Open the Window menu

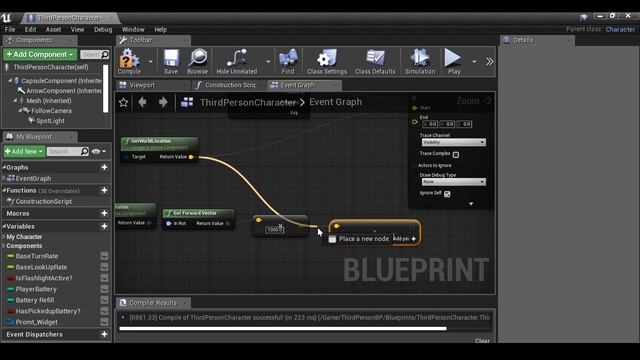tap(133, 29)
